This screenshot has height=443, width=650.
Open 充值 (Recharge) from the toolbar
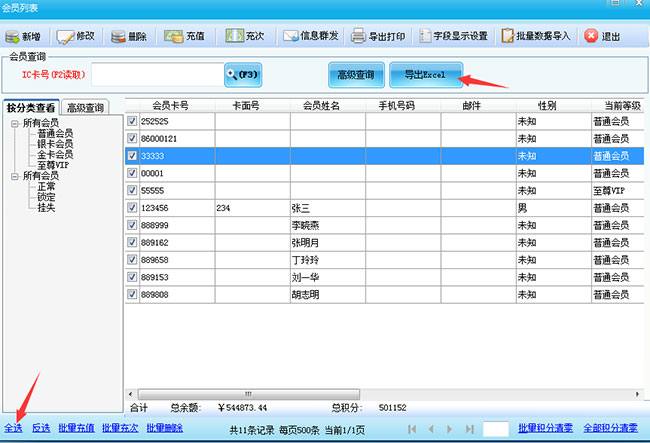(174, 36)
